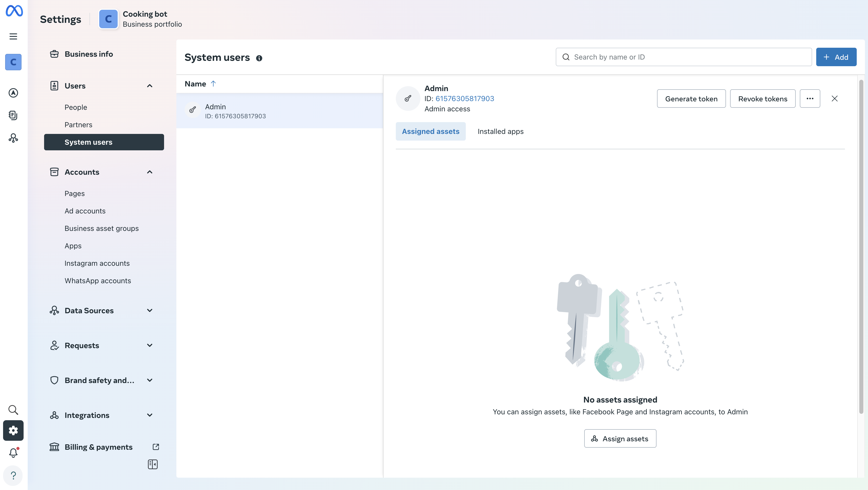
Task: Open the hamburger menu in left rail
Action: pyautogui.click(x=13, y=36)
